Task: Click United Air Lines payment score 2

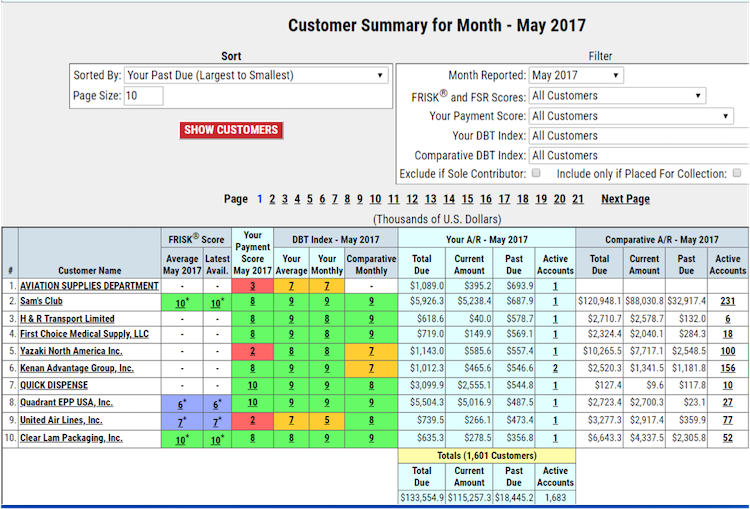Action: click(253, 421)
